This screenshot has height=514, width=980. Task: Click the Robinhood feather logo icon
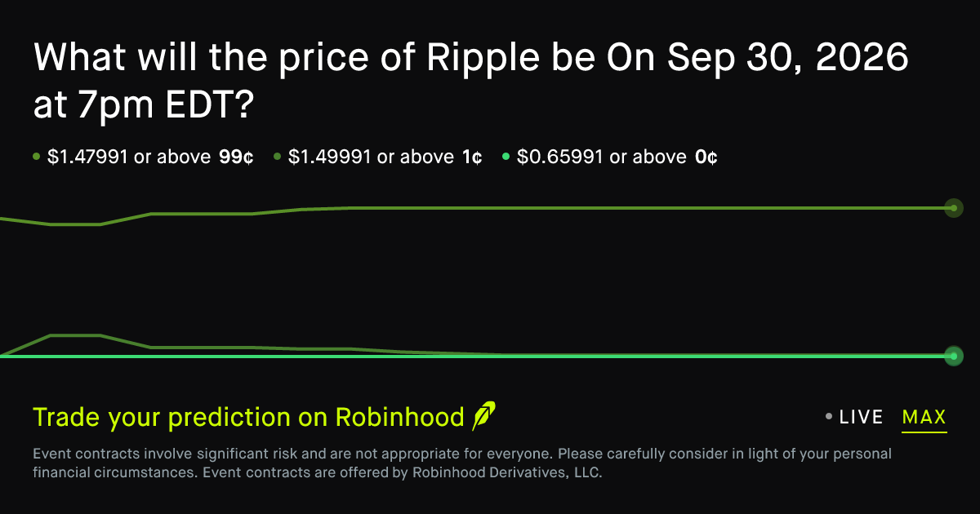click(484, 416)
